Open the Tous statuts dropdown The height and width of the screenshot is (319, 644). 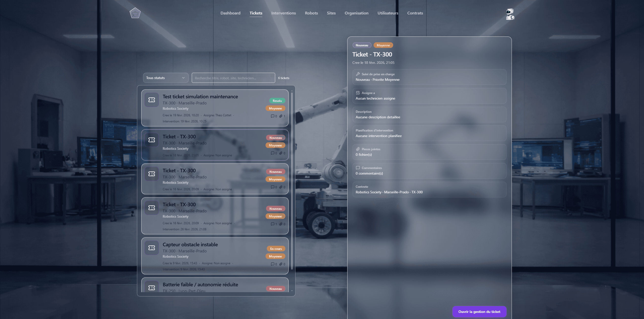pyautogui.click(x=165, y=78)
